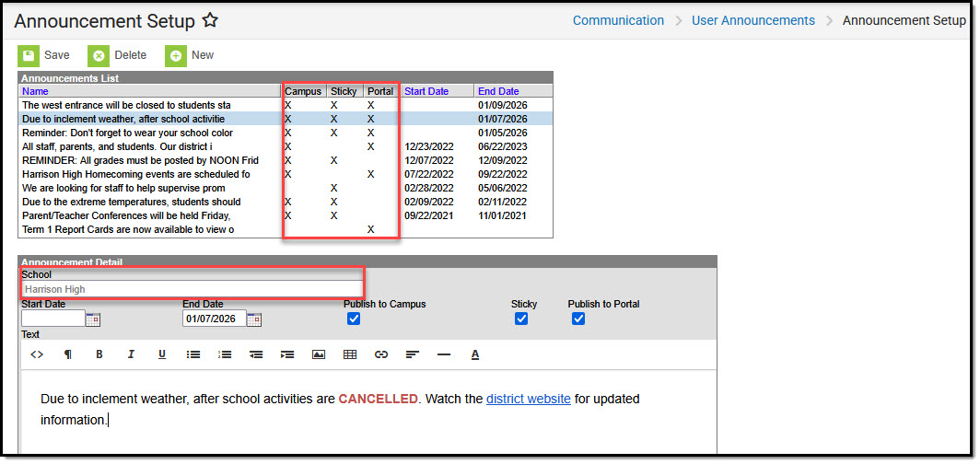Click the New announcement plus icon

tap(176, 55)
